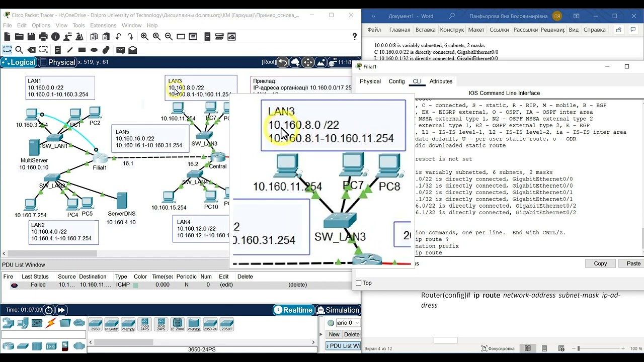Viewport: 644px width, 362px height.
Task: Click the device name search field
Action: click(43, 335)
